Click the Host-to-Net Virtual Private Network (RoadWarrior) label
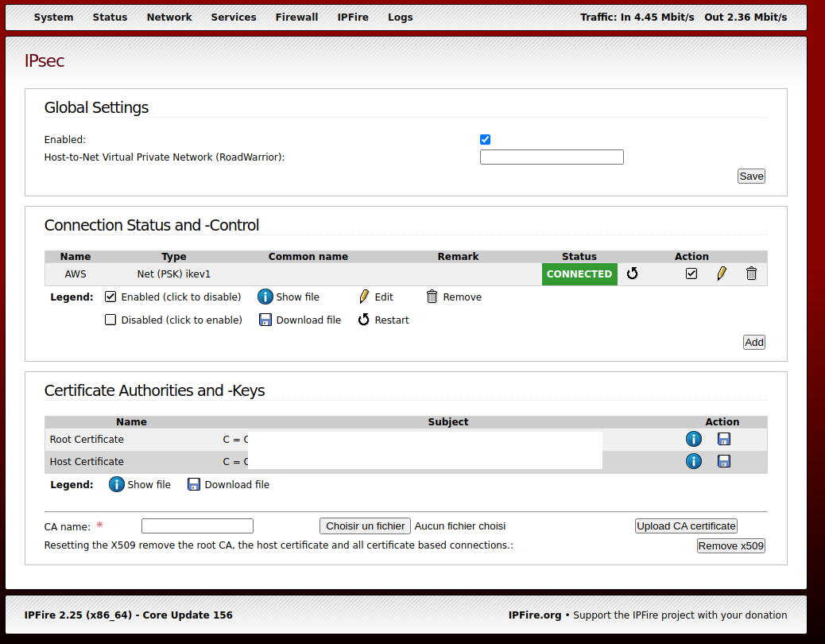 coord(165,157)
